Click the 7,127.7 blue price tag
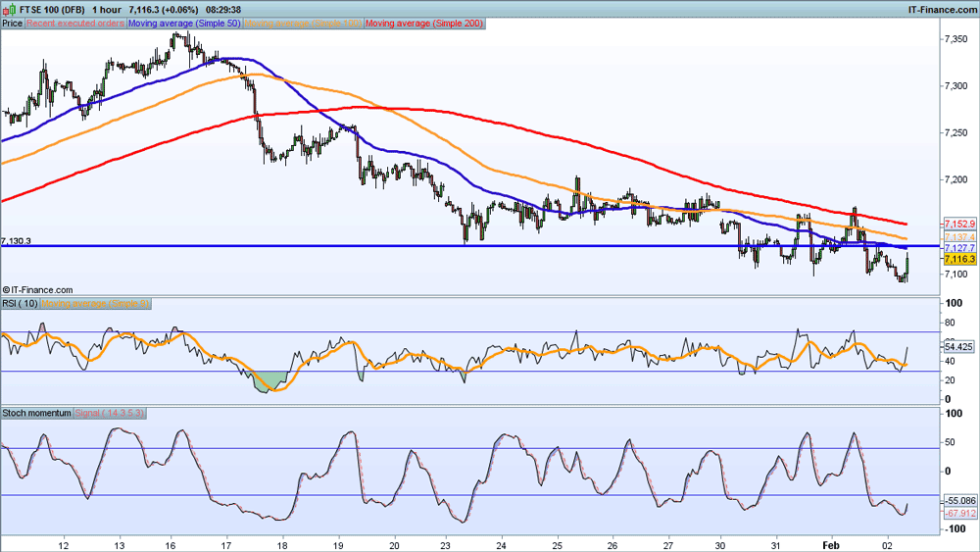 pos(959,247)
